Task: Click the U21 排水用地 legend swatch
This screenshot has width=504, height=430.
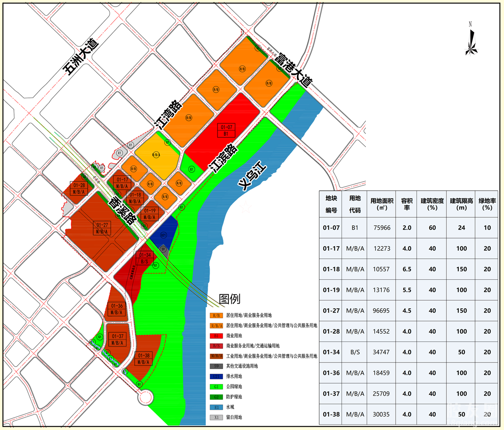Action: click(x=216, y=376)
